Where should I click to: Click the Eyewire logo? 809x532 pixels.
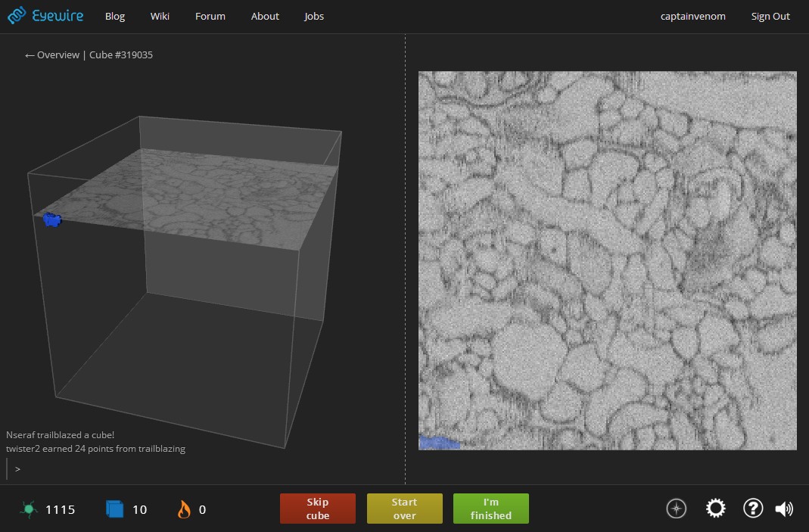(45, 16)
